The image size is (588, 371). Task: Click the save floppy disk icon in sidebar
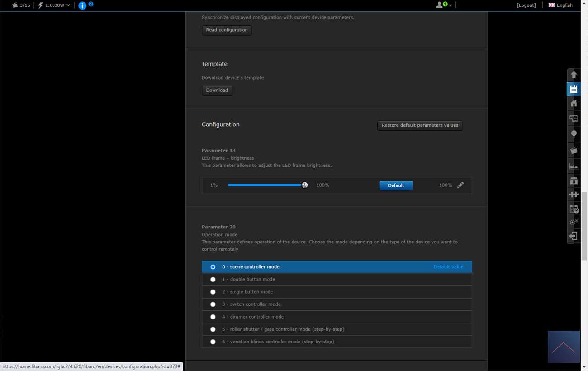click(x=574, y=89)
